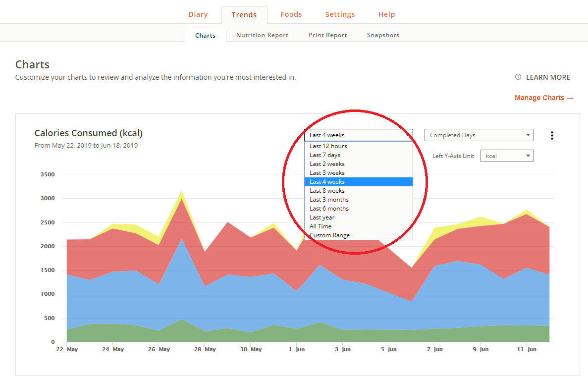
Task: Click the LEARN MORE link
Action: [548, 77]
